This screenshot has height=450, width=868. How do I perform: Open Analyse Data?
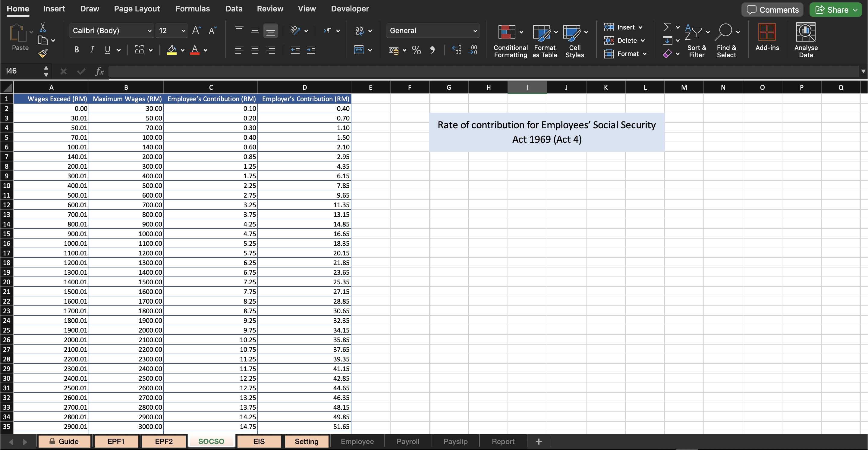click(x=806, y=40)
